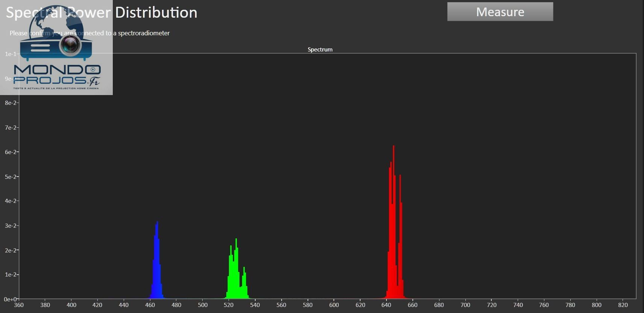The image size is (644, 313).
Task: Click the "2e-2" power axis label
Action: click(11, 250)
